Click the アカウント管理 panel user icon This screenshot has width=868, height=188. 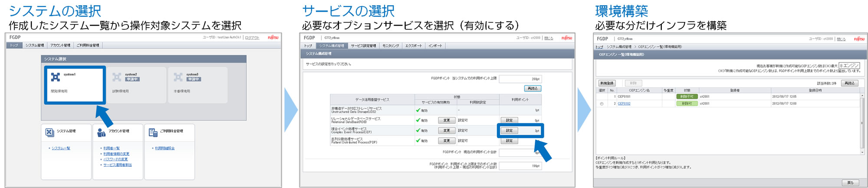101,132
